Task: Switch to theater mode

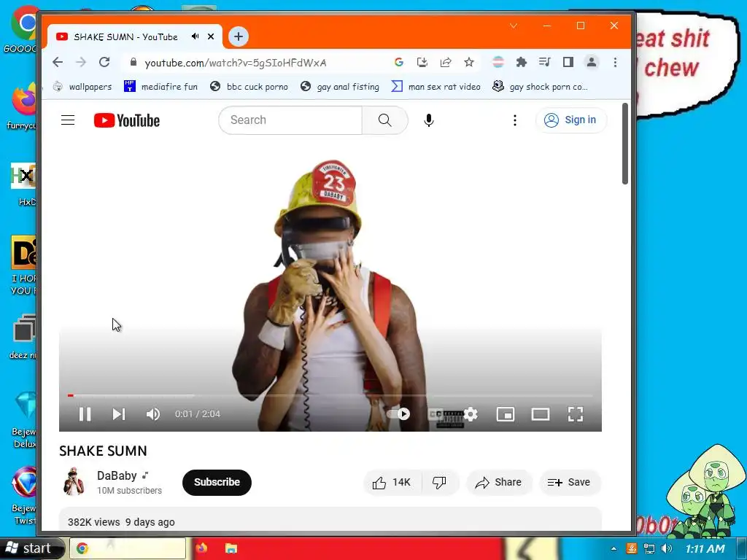Action: [541, 414]
